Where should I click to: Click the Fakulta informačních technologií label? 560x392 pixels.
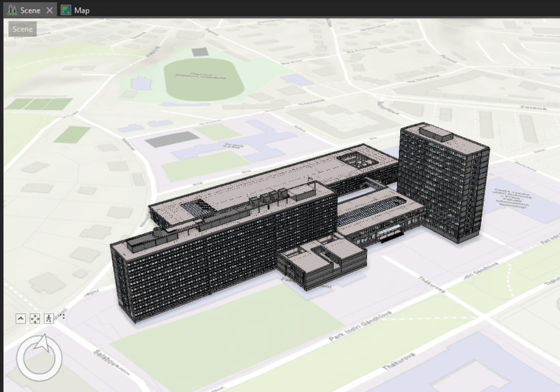click(512, 199)
